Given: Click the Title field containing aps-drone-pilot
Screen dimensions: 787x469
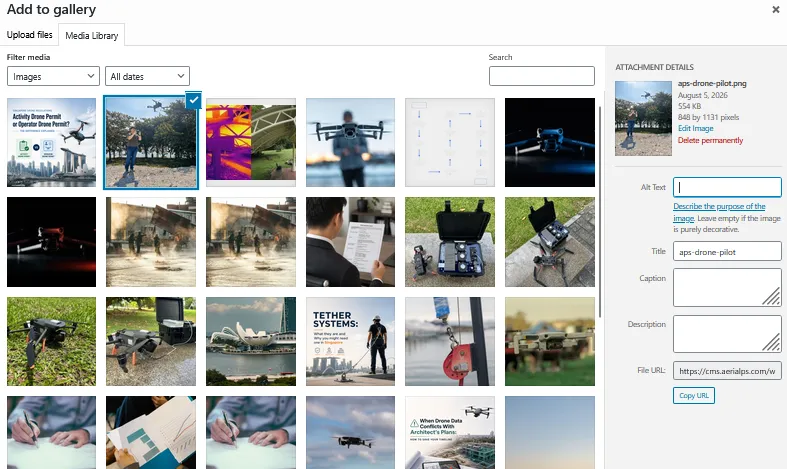Looking at the screenshot, I should 727,252.
